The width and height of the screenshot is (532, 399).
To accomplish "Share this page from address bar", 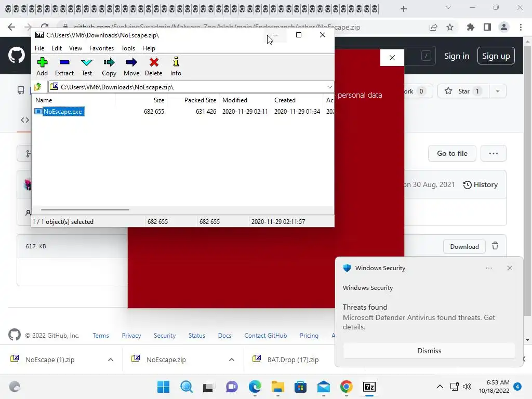I will coord(433,27).
